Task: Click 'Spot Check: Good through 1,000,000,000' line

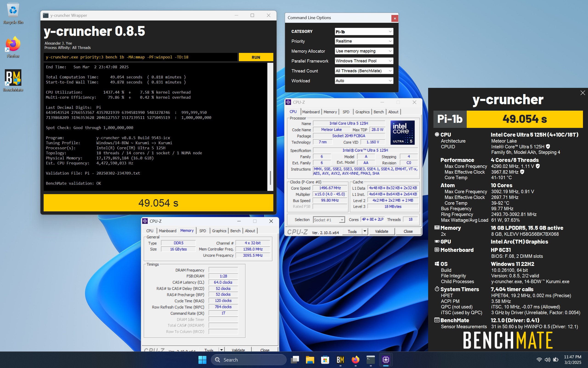Action: pyautogui.click(x=89, y=127)
